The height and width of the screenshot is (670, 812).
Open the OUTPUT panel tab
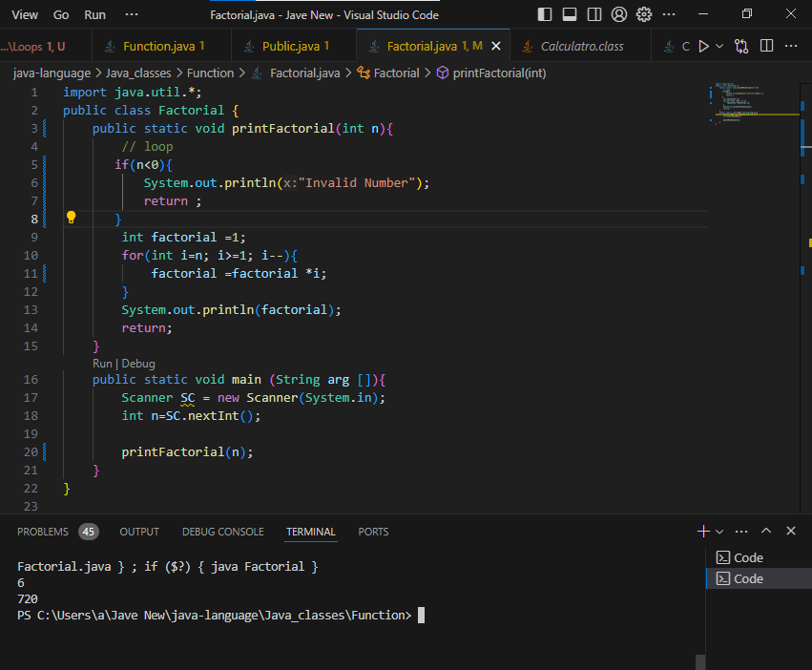click(x=139, y=532)
